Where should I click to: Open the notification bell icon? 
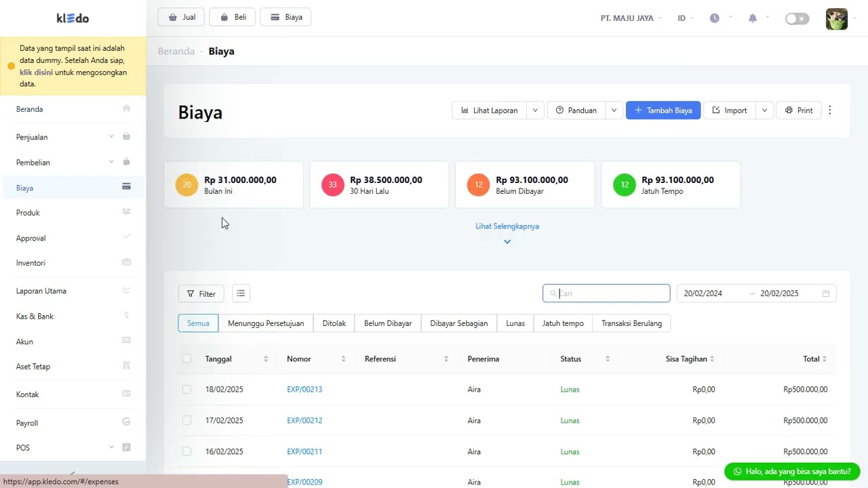click(x=753, y=18)
